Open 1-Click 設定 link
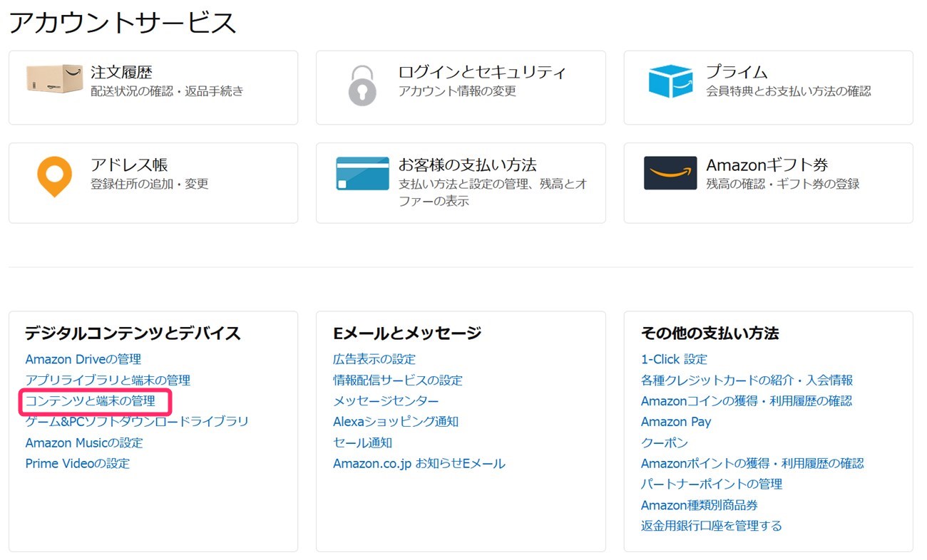This screenshot has height=560, width=927. tap(674, 359)
